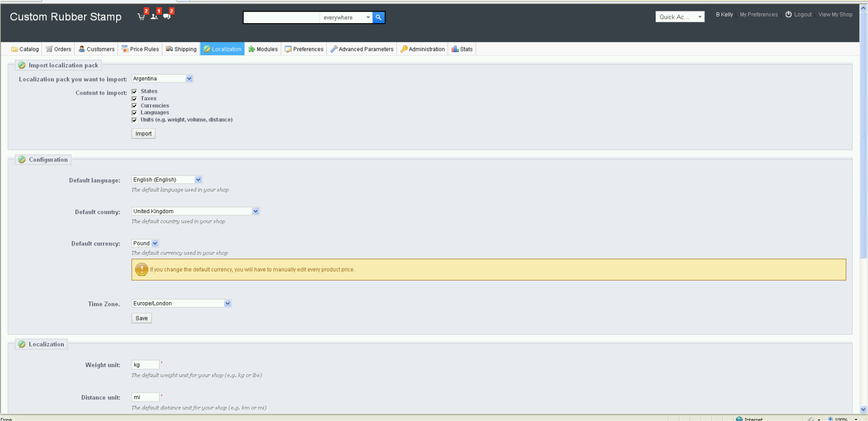Click into the top search text field
Viewport: 868px width, 421px height.
[x=281, y=17]
